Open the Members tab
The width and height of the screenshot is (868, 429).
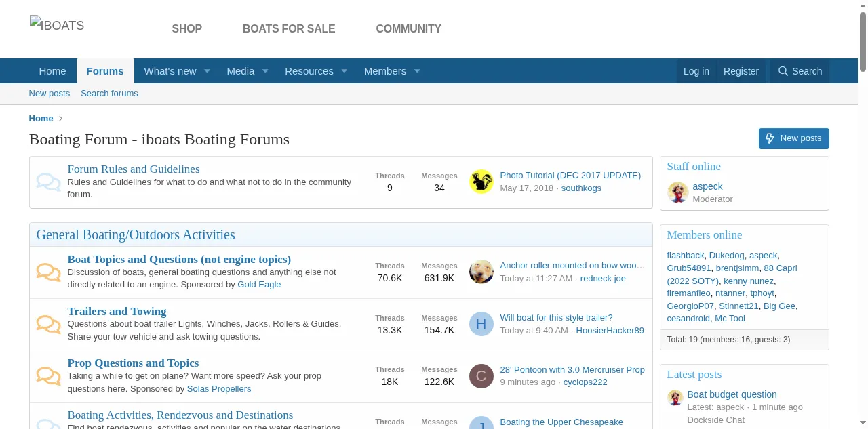tap(385, 71)
